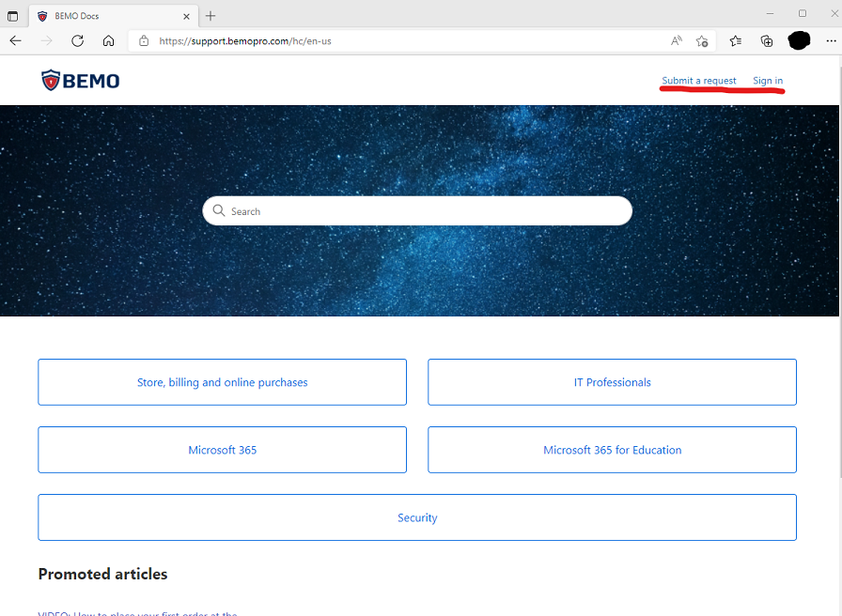The image size is (842, 616).
Task: Open the Favorites list icon
Action: pos(736,40)
